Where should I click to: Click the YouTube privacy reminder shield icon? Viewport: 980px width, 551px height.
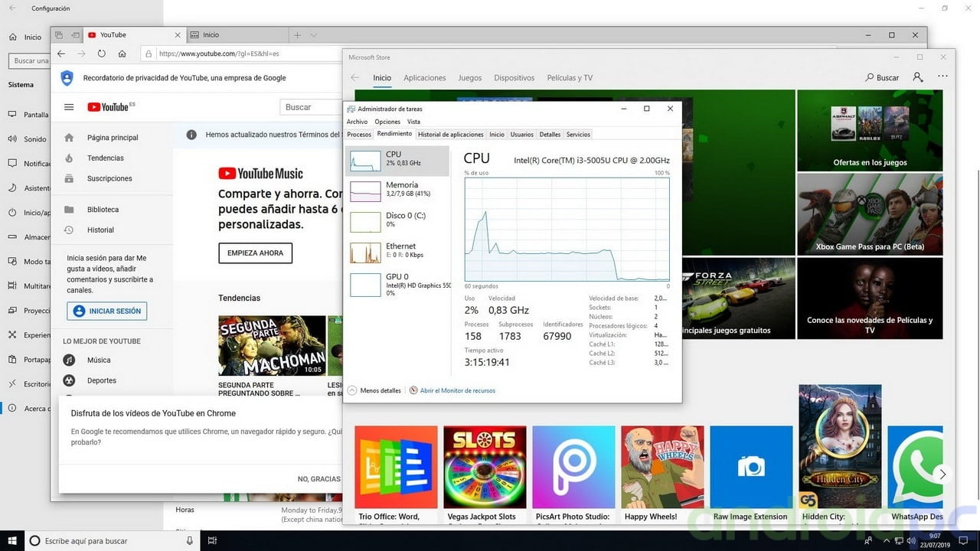point(67,77)
